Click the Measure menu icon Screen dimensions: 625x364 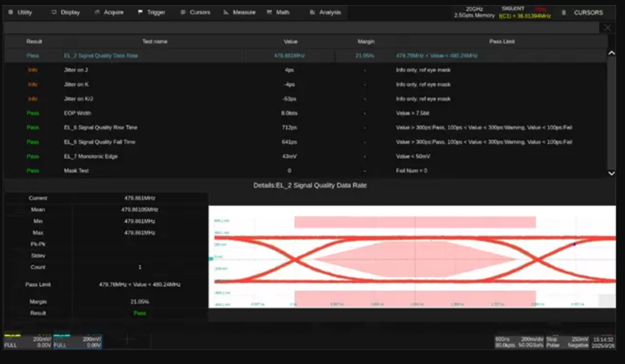tap(225, 12)
